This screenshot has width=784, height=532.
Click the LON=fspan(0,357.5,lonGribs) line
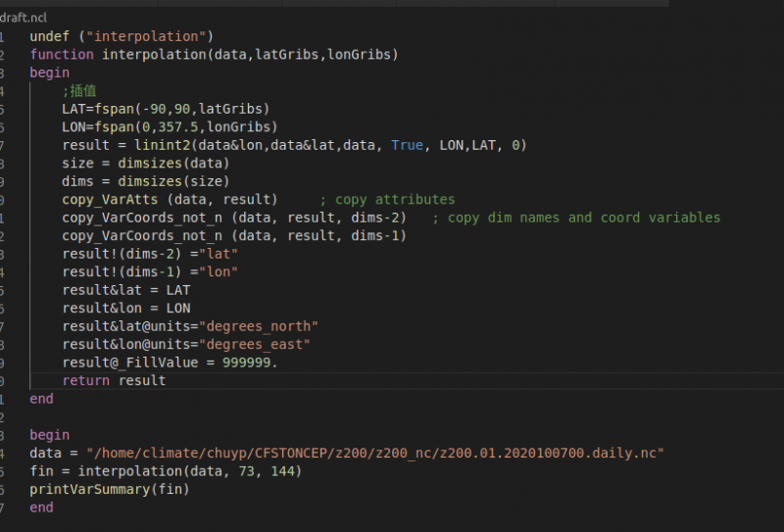pyautogui.click(x=169, y=126)
